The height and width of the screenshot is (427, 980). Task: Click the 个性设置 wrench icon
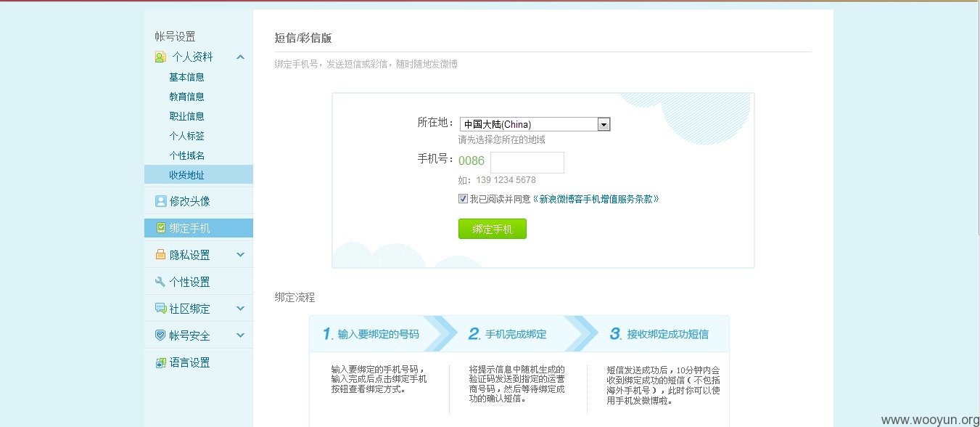pyautogui.click(x=160, y=282)
